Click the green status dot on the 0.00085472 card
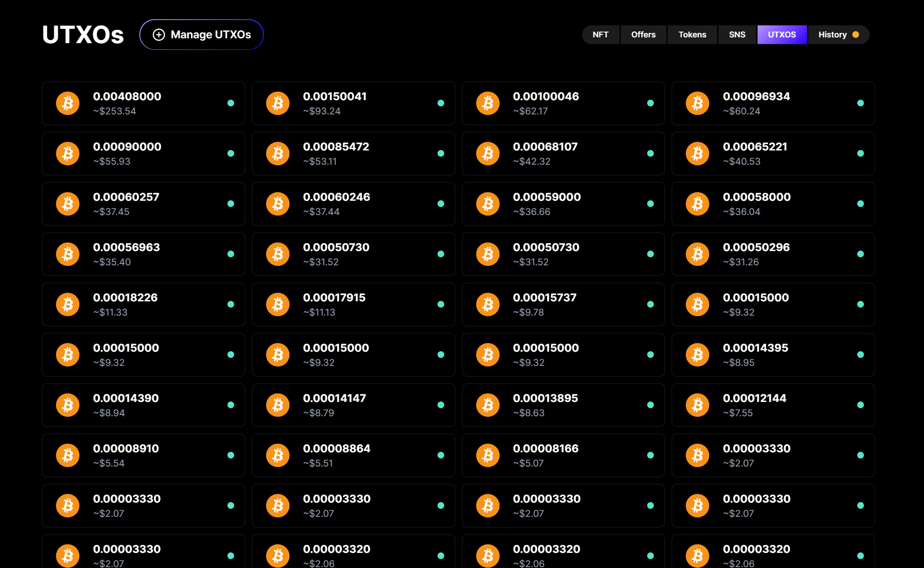 (441, 154)
